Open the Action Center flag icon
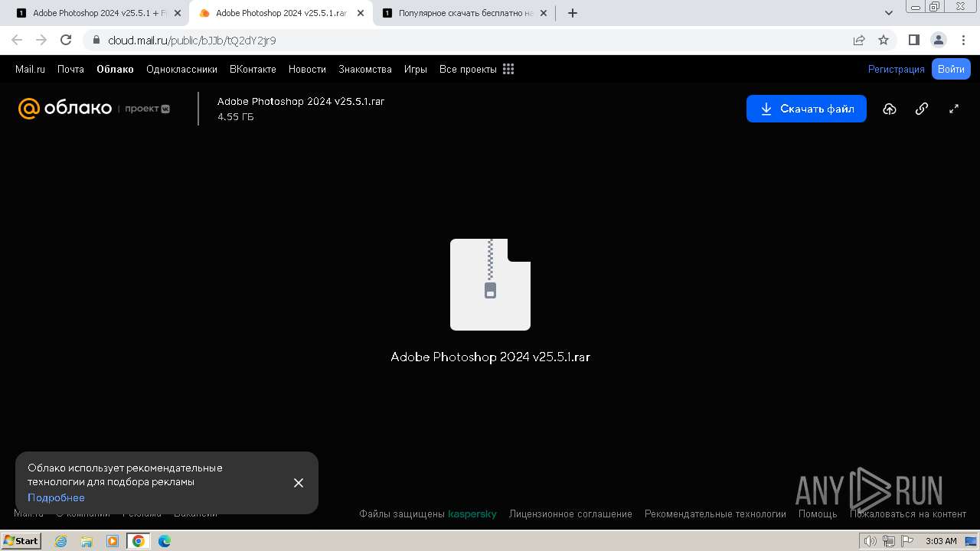 tap(907, 541)
